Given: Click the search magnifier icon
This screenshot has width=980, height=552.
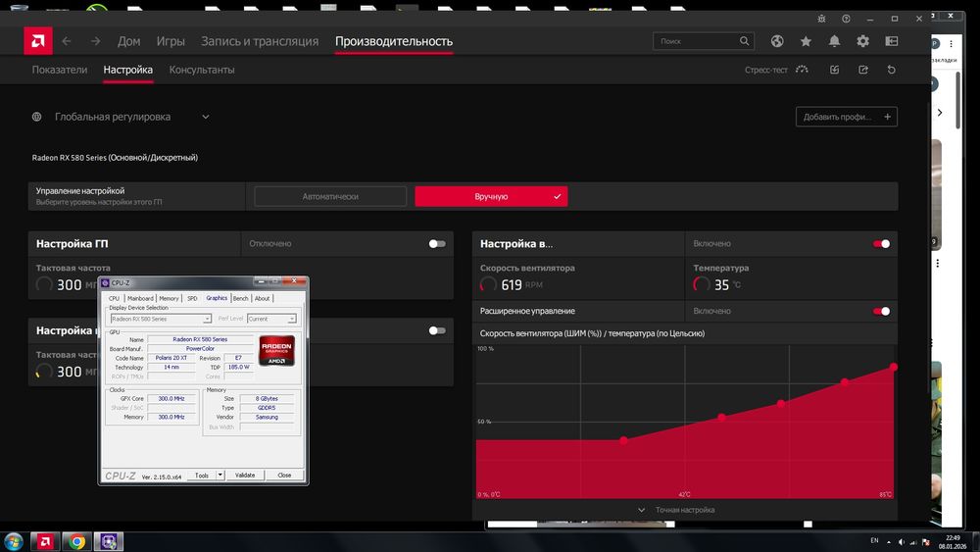Looking at the screenshot, I should point(744,41).
